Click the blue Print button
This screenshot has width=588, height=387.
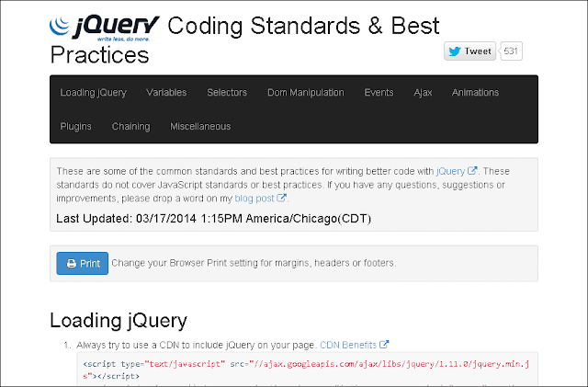point(83,264)
